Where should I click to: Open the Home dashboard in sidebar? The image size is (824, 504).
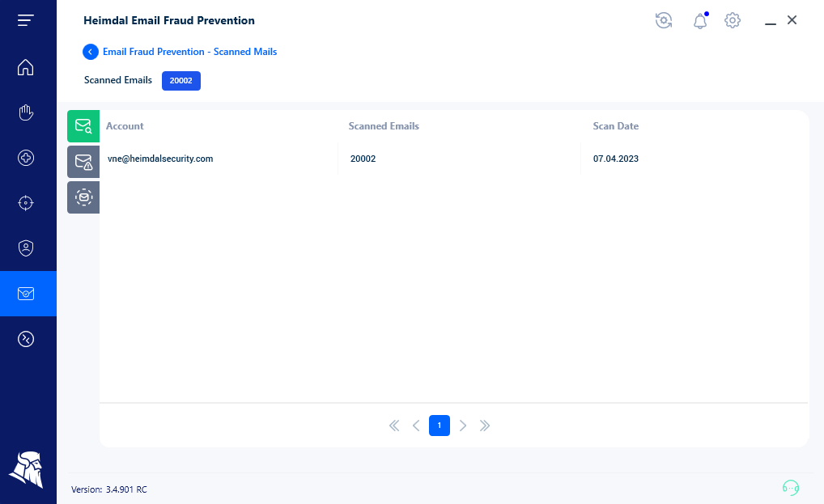pyautogui.click(x=25, y=67)
